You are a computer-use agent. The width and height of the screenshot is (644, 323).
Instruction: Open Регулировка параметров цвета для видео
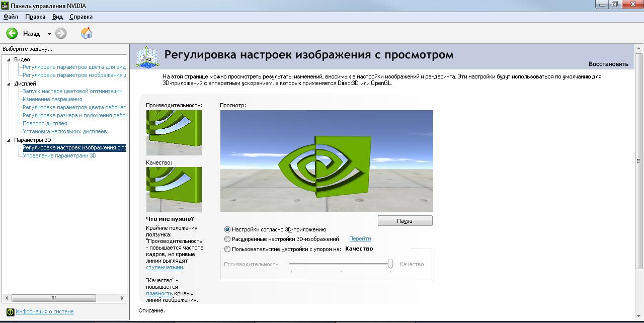[x=74, y=67]
